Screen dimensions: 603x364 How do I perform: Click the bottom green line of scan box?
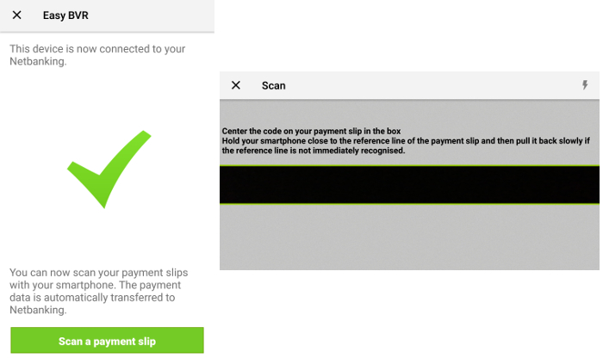tap(409, 203)
